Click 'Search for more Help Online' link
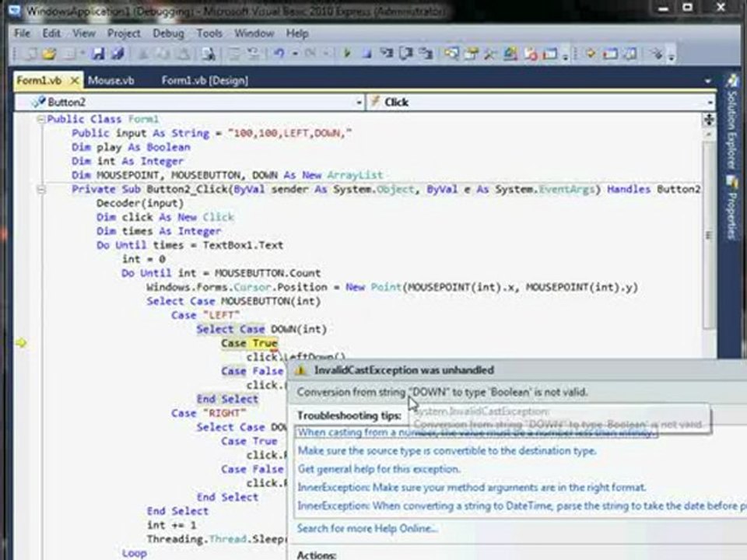 tap(366, 528)
